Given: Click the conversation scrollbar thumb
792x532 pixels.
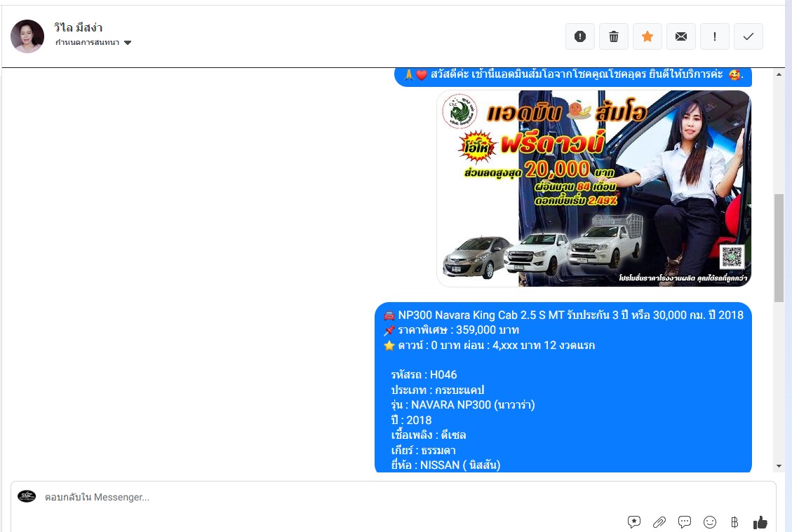Looking at the screenshot, I should 779,248.
